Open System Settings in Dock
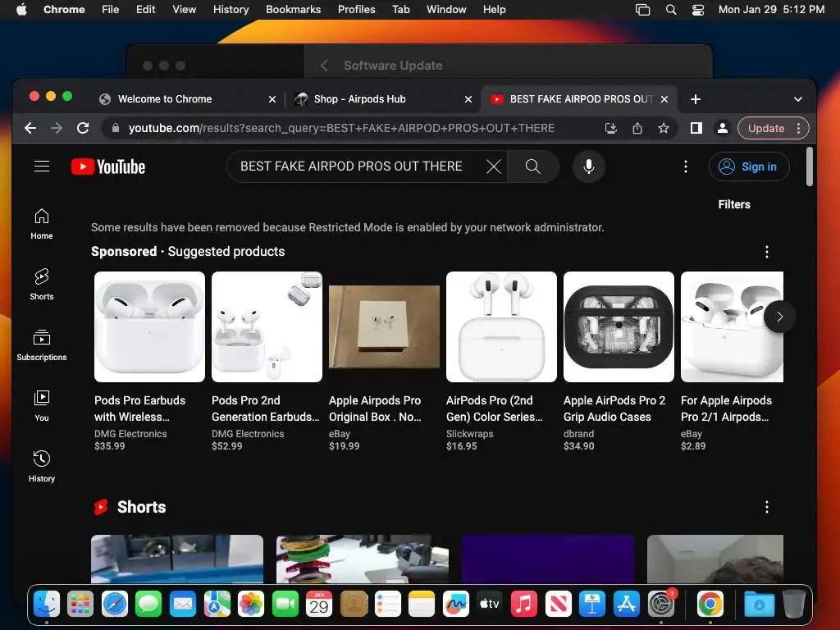Viewport: 840px width, 630px height. pyautogui.click(x=661, y=605)
